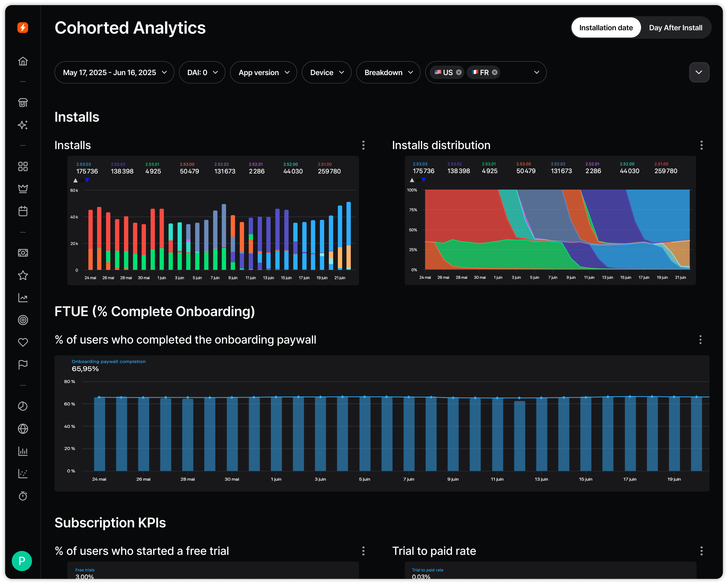This screenshot has height=584, width=728.
Task: Click the stopwatch icon in sidebar
Action: [23, 496]
